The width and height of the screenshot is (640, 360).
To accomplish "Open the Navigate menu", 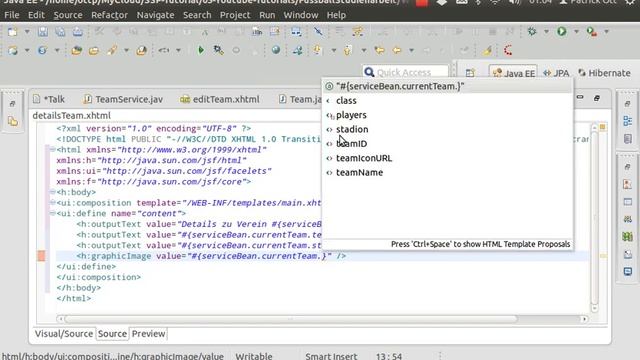I will (155, 15).
